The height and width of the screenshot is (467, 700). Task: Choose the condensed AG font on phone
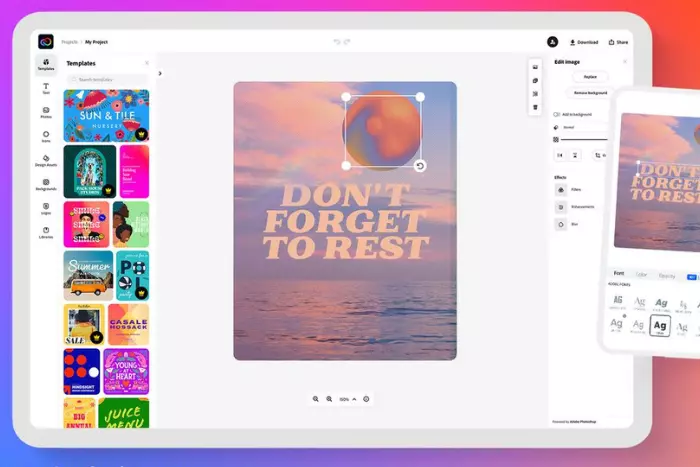[x=618, y=301]
